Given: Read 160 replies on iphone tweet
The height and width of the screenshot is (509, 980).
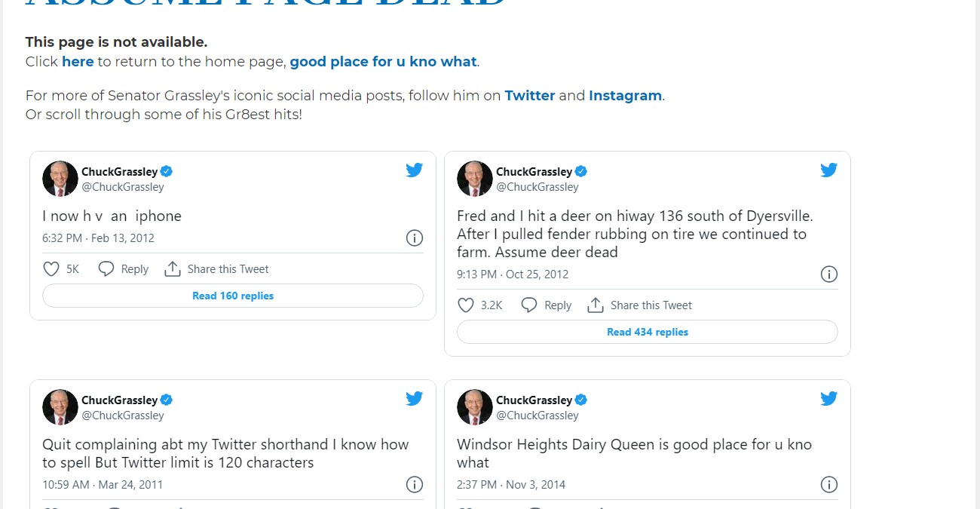Looking at the screenshot, I should 233,296.
